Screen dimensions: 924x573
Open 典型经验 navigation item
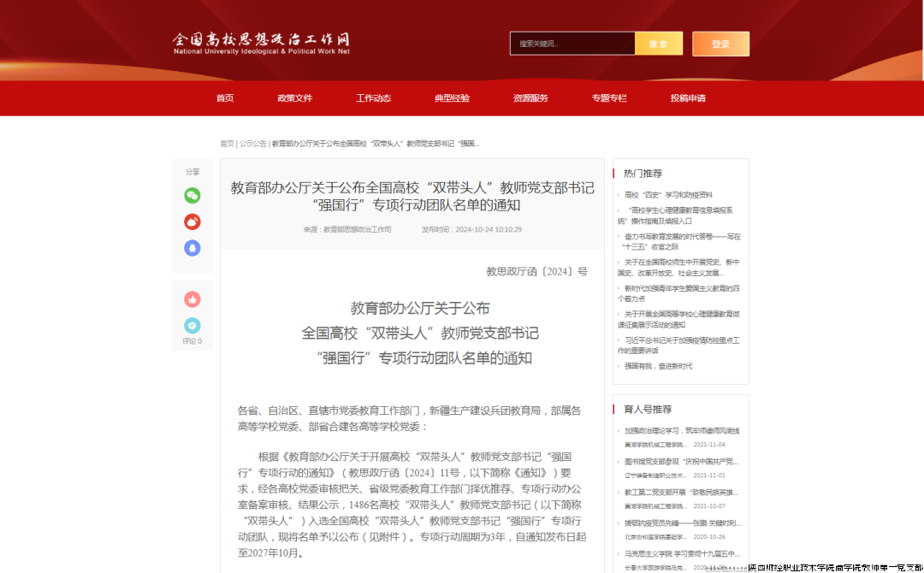point(452,98)
